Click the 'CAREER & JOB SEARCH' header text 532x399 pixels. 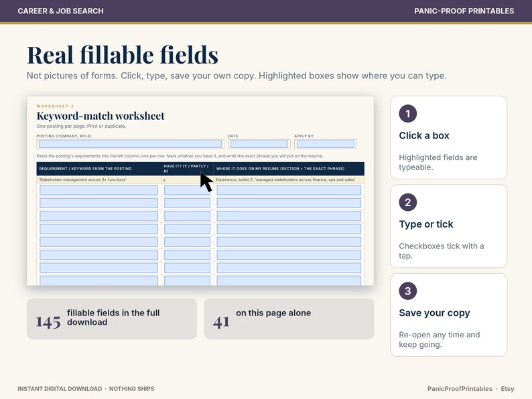pyautogui.click(x=61, y=11)
